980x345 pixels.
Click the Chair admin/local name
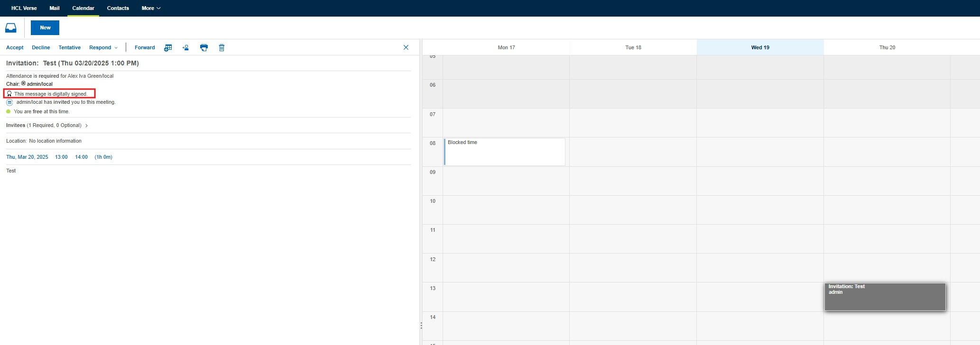(x=39, y=84)
